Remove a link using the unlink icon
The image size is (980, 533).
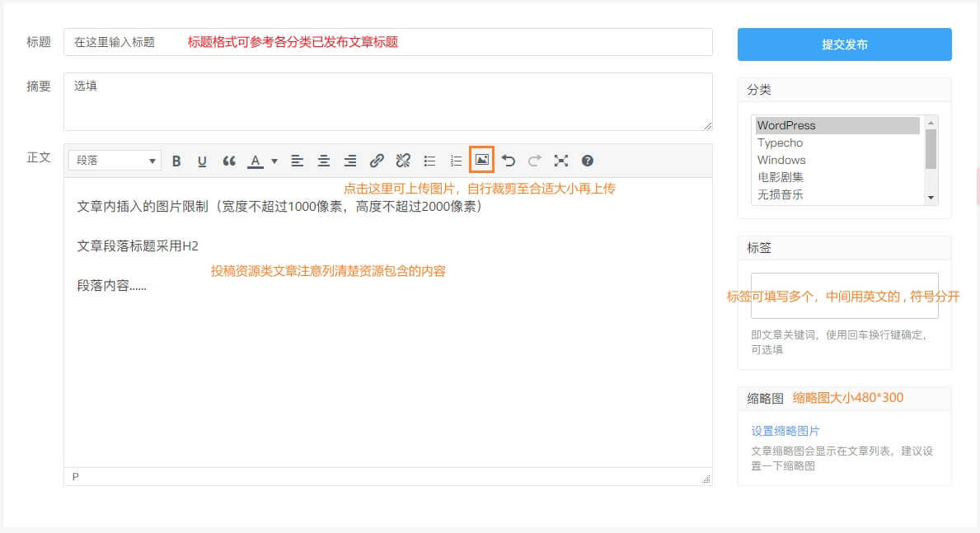coord(402,161)
